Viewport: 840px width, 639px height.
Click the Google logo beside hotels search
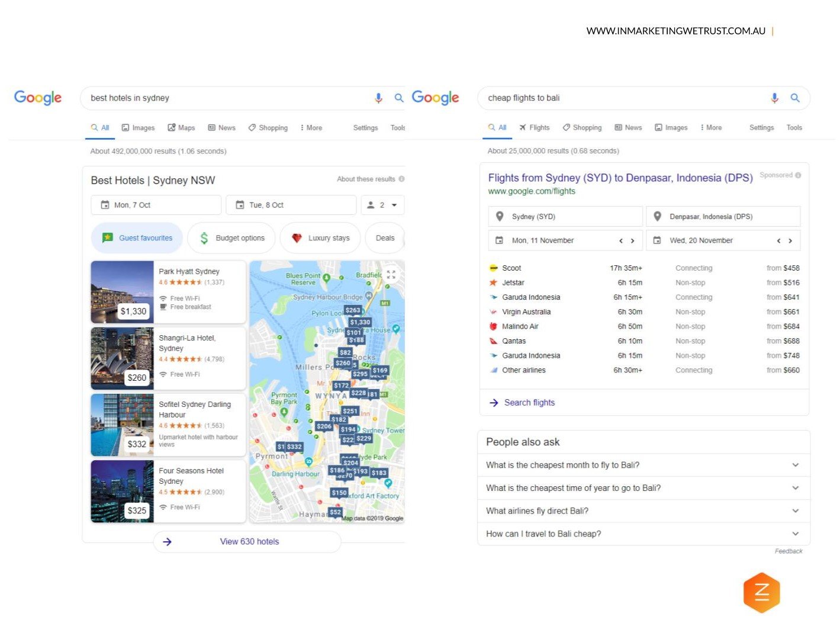click(x=38, y=98)
